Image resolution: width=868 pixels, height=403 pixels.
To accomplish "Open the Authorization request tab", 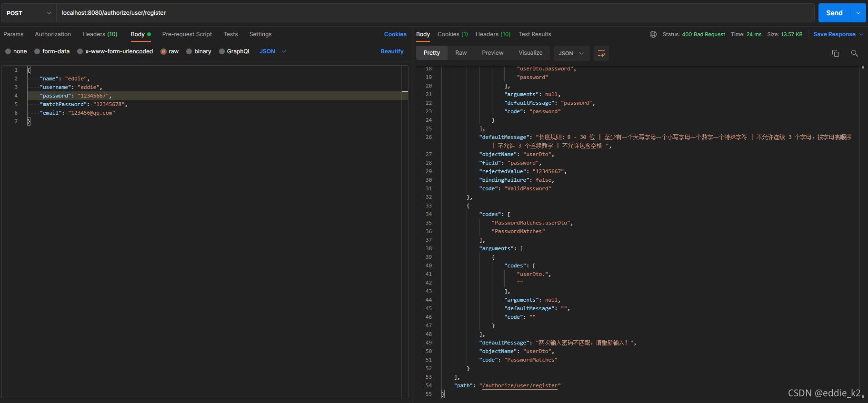I will click(x=53, y=34).
